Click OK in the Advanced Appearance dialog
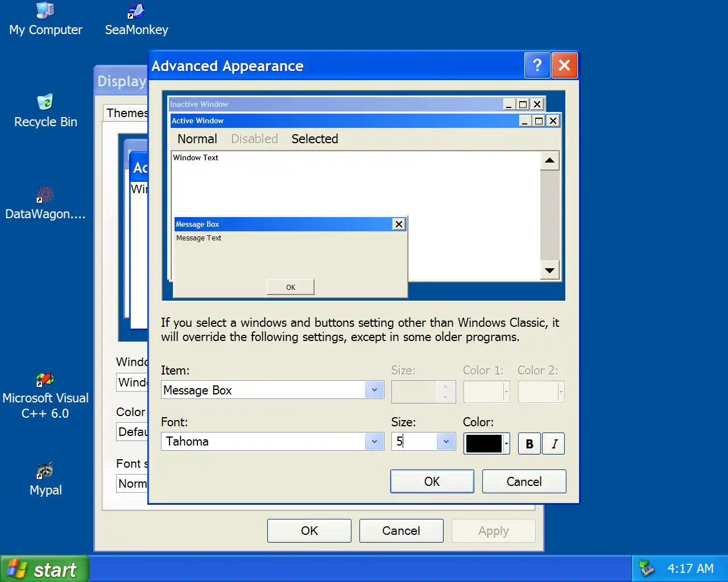 (x=432, y=481)
